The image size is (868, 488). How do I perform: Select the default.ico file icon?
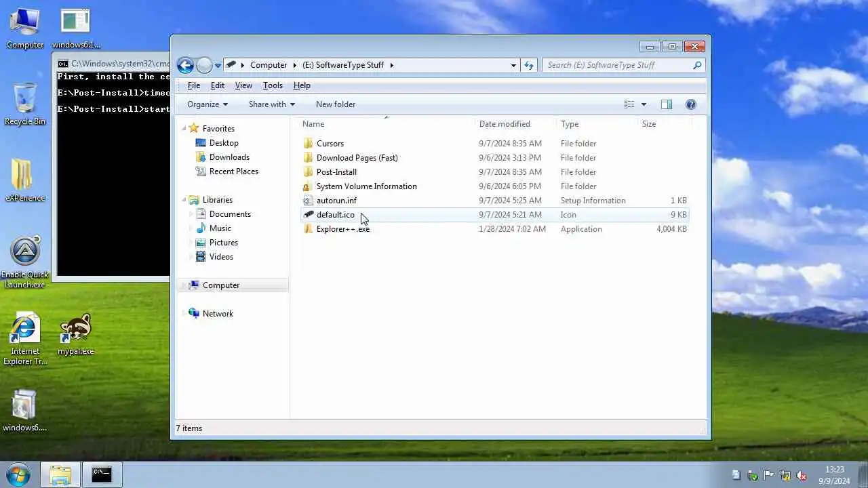[308, 215]
